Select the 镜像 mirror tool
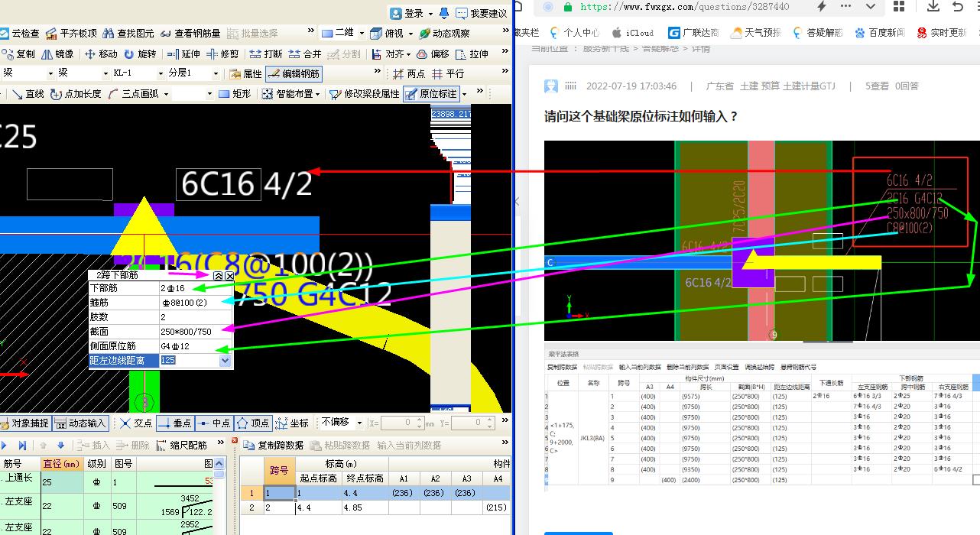The height and width of the screenshot is (535, 980). 58,54
